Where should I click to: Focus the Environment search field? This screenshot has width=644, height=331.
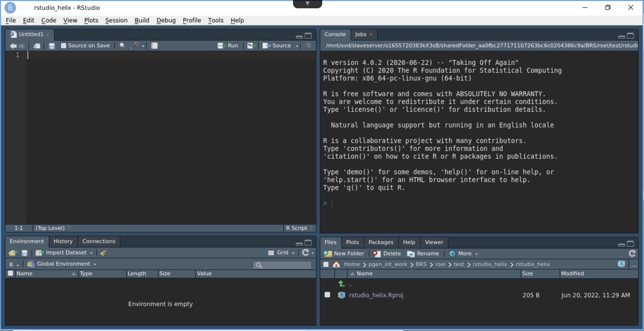coord(282,265)
